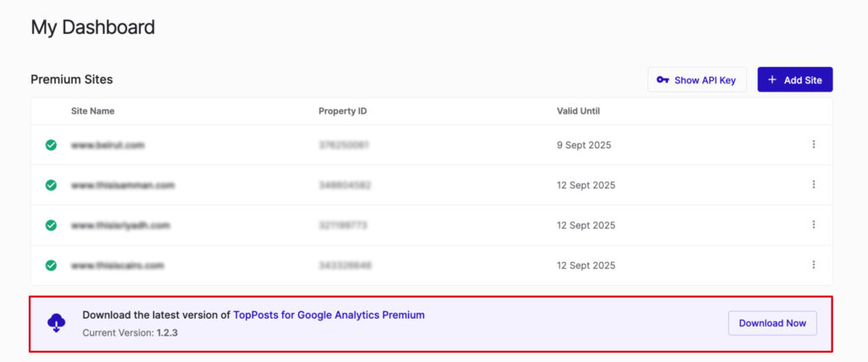Click the green status check for thisisriyadh site
Image resolution: width=868 pixels, height=362 pixels.
click(x=51, y=226)
